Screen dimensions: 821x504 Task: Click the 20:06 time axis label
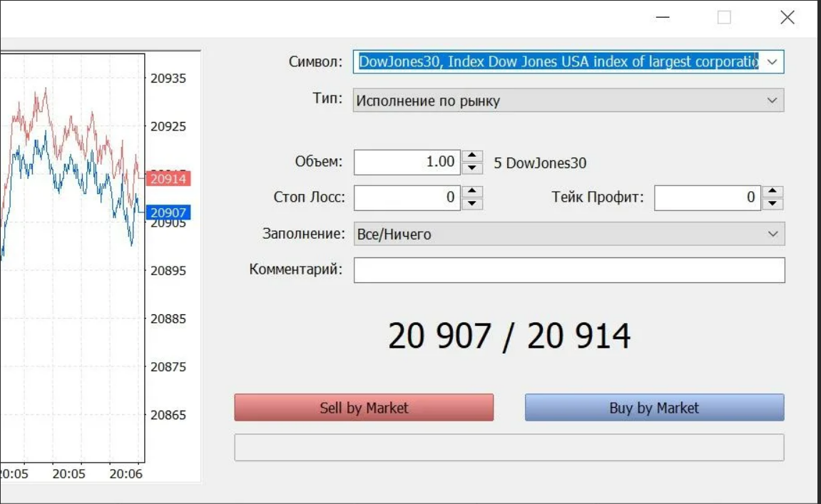tap(126, 473)
